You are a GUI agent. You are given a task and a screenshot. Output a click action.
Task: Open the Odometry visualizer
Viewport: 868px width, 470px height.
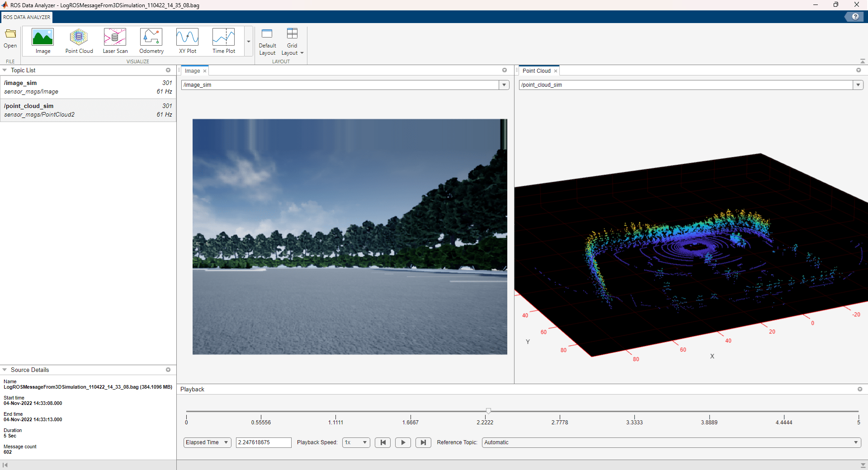click(x=151, y=41)
